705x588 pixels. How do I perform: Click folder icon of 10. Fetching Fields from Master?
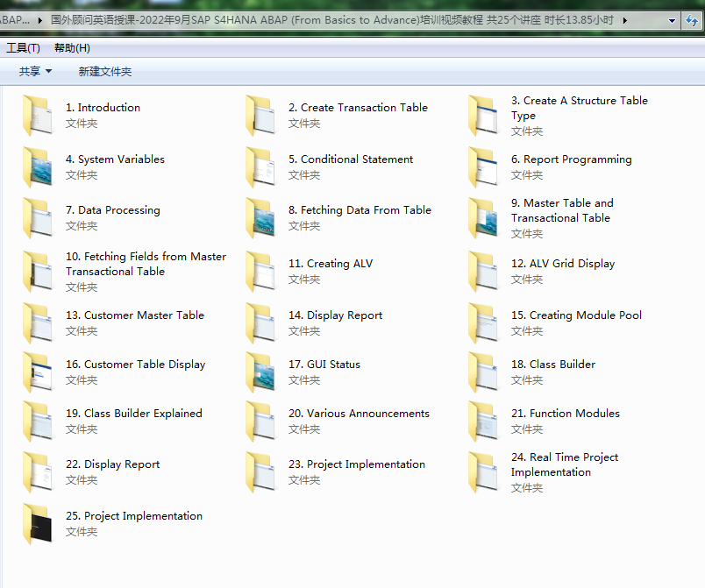click(x=38, y=272)
